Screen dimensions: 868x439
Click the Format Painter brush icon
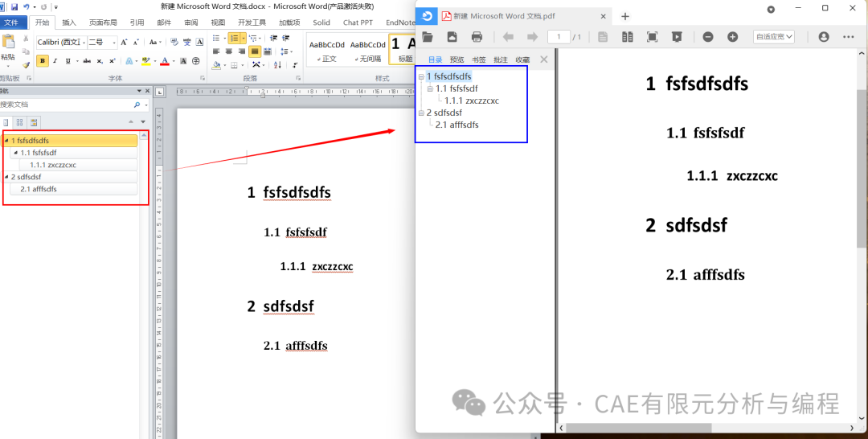tap(26, 65)
